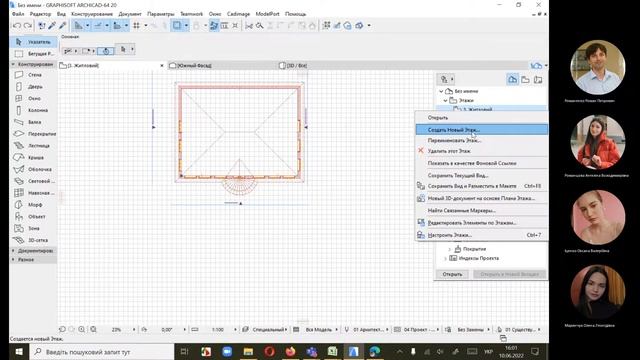The width and height of the screenshot is (640, 360).
Task: Click the syringe inject parameters icon
Action: [62, 26]
